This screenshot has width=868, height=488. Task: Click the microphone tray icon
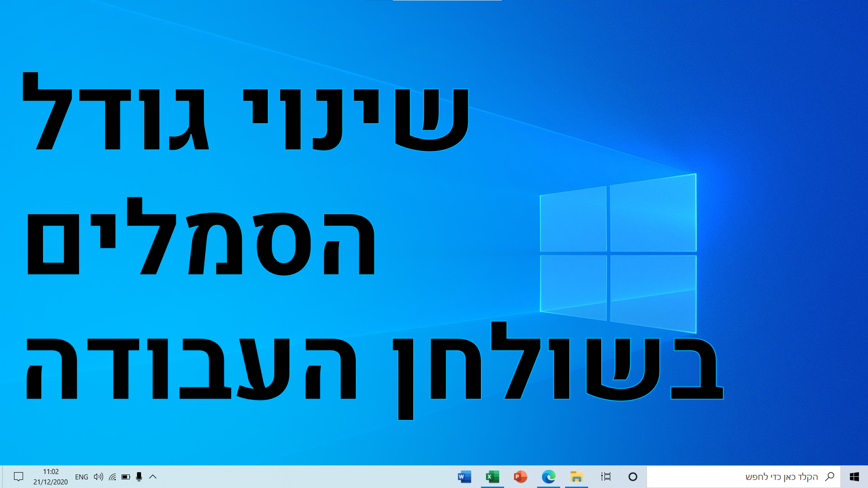click(139, 477)
